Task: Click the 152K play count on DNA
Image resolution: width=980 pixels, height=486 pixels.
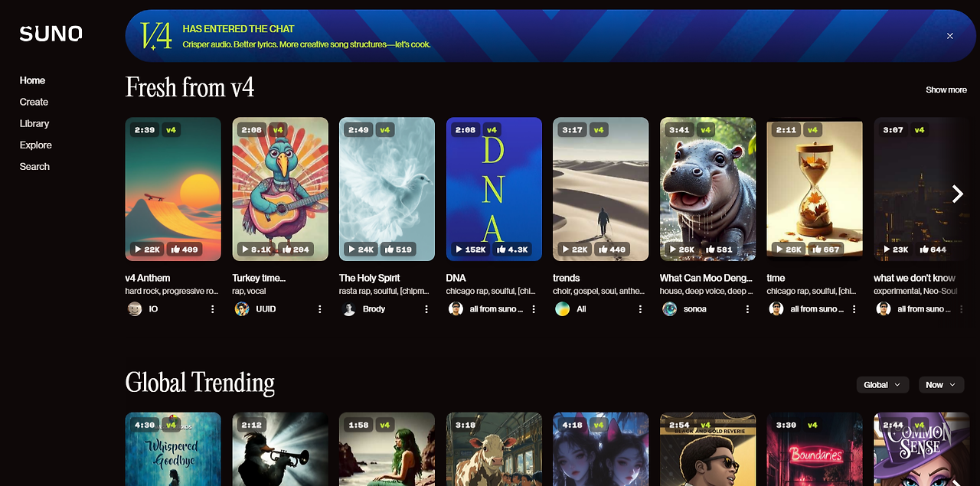Action: pyautogui.click(x=471, y=250)
